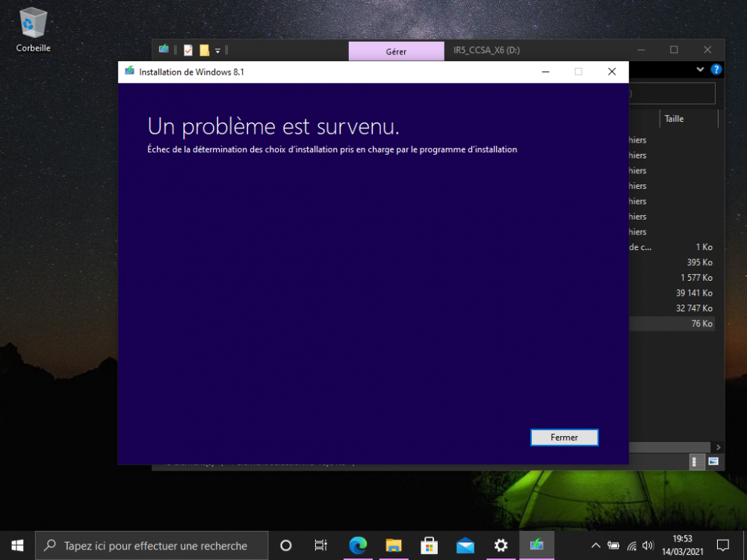Maximize the IR5_CCSA_X6 (D:) Explorer window
747x560 pixels.
[x=674, y=49]
